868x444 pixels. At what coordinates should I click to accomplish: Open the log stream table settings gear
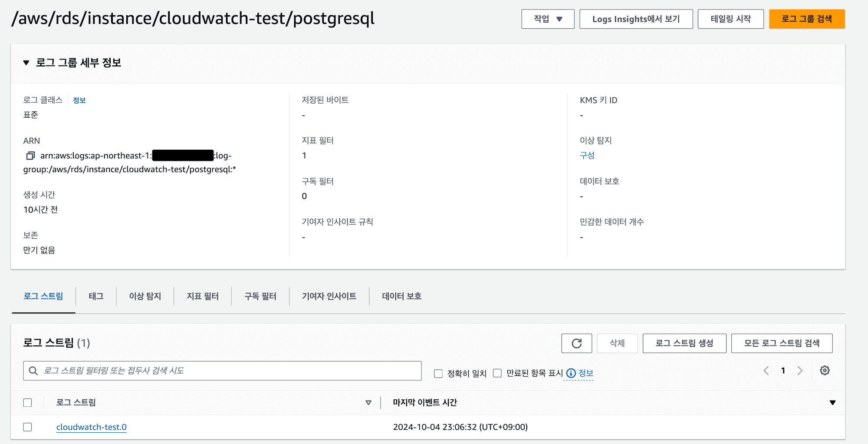825,370
